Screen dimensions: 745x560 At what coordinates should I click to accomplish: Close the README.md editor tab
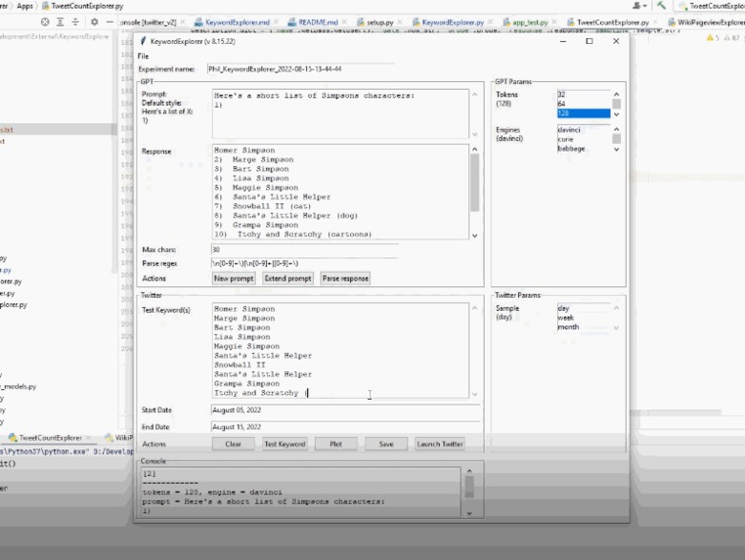[x=344, y=22]
